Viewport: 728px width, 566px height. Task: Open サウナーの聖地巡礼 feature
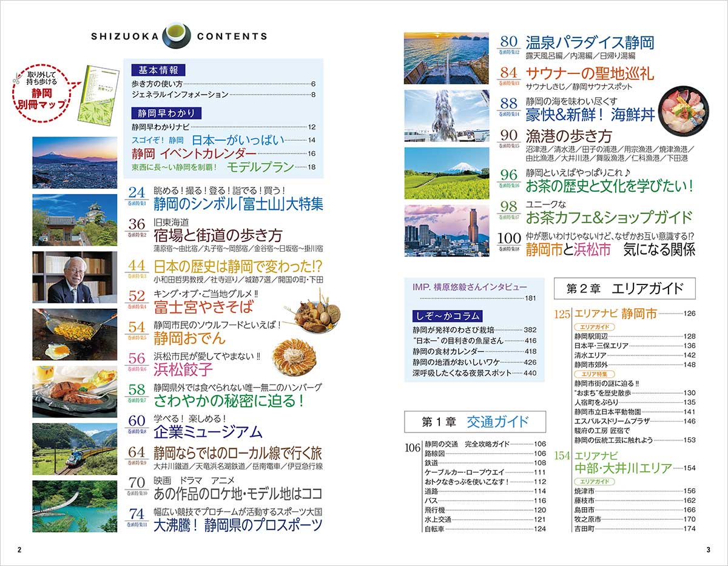(590, 73)
